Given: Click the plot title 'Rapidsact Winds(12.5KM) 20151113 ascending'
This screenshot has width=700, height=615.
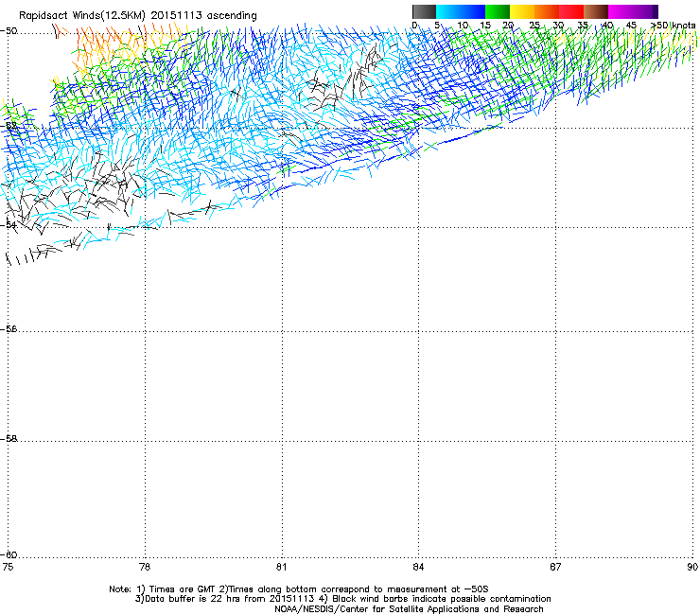Looking at the screenshot, I should (138, 16).
